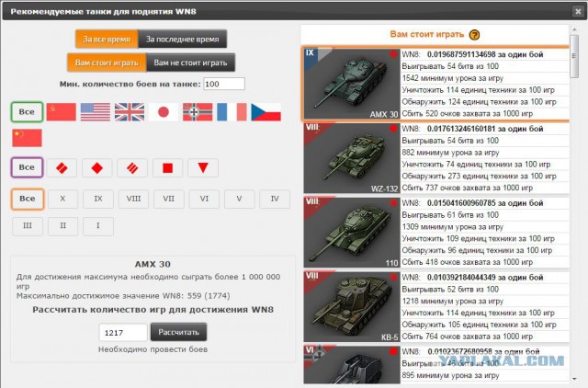Click the 'Рассчитать' button
This screenshot has height=388, width=588.
178,332
